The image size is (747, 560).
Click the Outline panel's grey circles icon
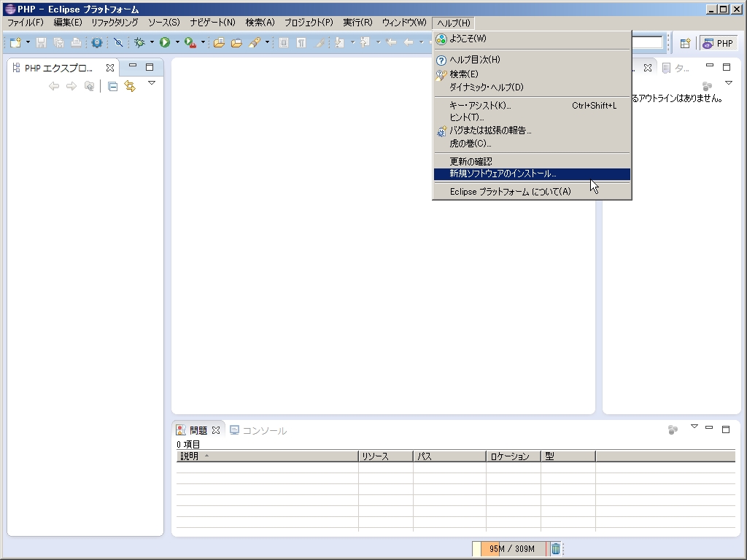707,86
